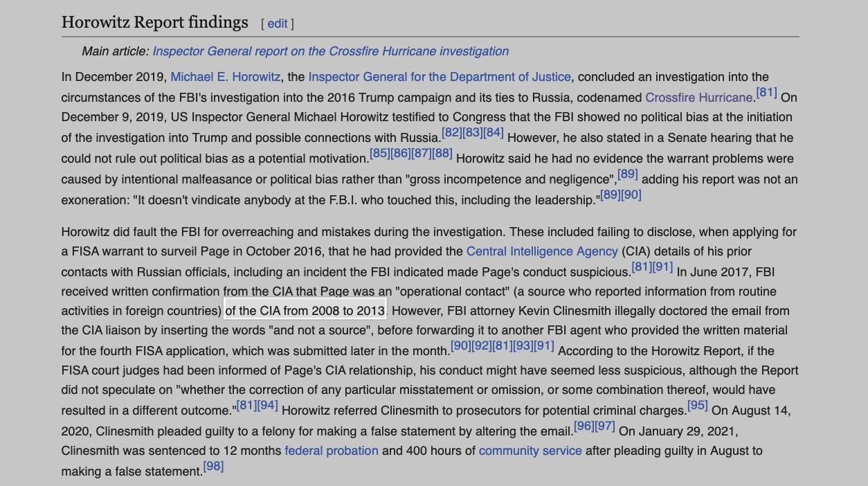This screenshot has height=486, width=868.
Task: Click the edit link beside Horowitz Report findings
Action: pyautogui.click(x=277, y=24)
